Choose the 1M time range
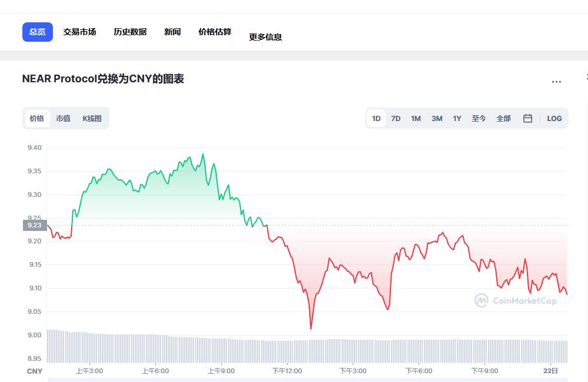588x382 pixels. click(x=416, y=118)
